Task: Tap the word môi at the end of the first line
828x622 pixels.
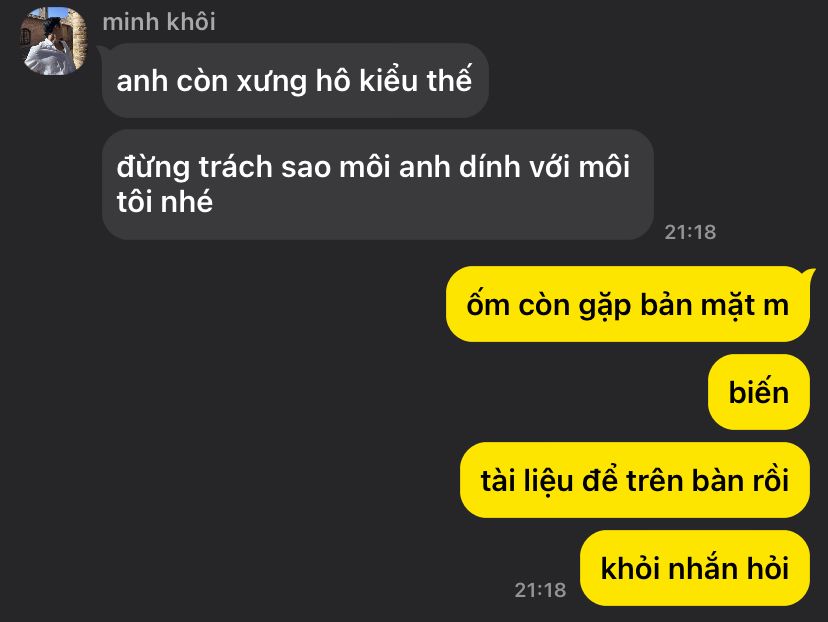Action: click(x=604, y=167)
